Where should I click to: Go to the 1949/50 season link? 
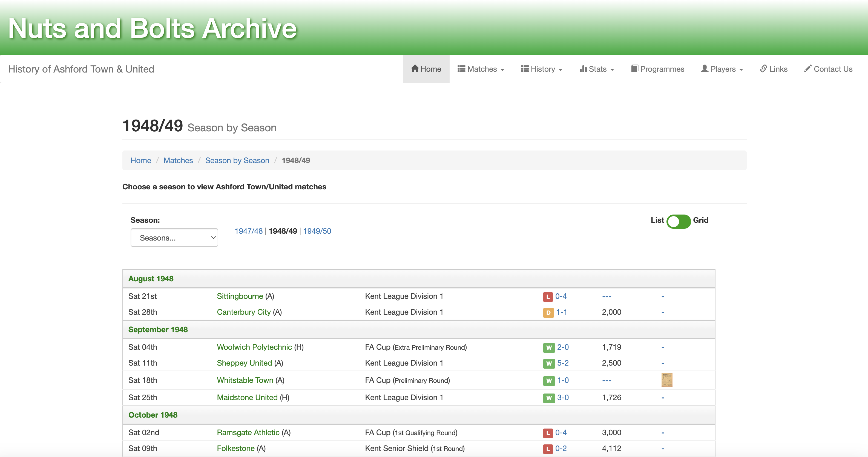(317, 231)
